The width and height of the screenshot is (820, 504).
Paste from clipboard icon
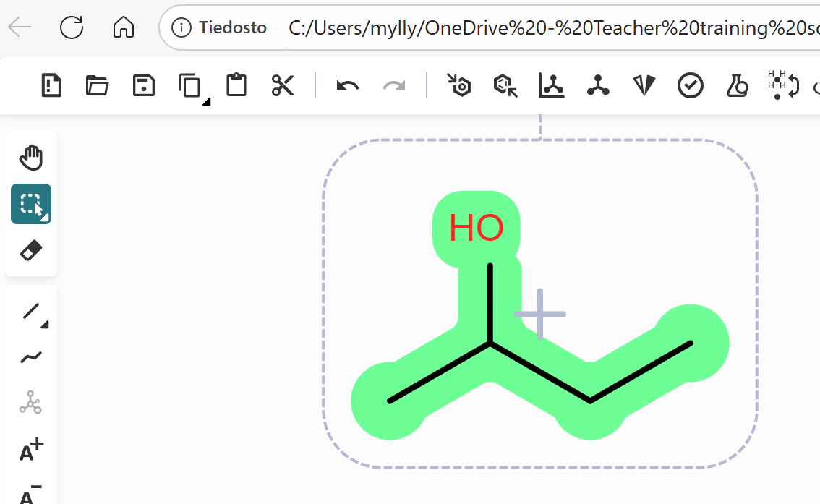[x=236, y=85]
